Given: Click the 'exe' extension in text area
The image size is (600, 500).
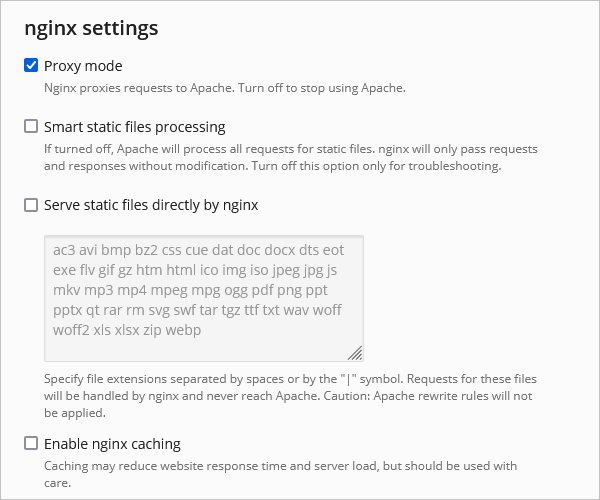Looking at the screenshot, I should pos(66,270).
